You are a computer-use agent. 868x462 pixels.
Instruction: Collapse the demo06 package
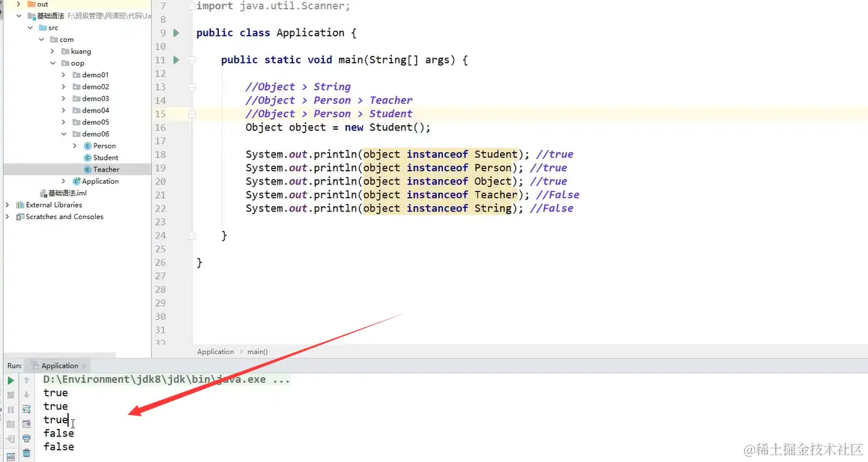[63, 134]
